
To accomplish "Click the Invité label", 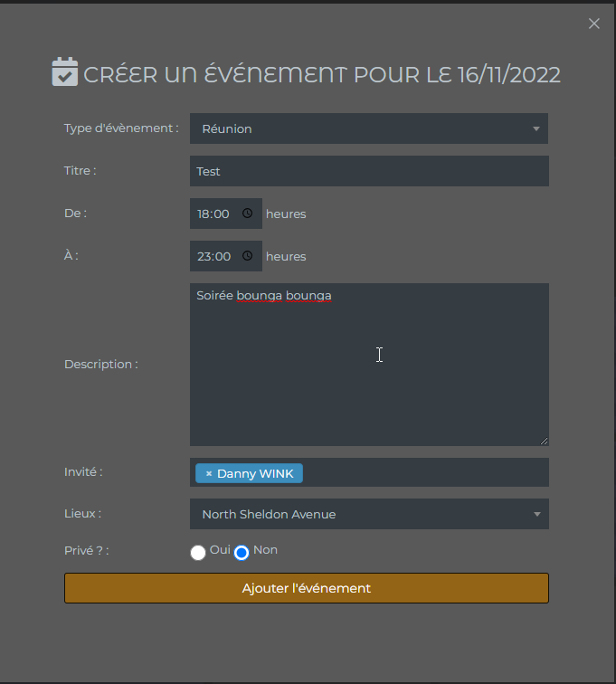I will [83, 472].
